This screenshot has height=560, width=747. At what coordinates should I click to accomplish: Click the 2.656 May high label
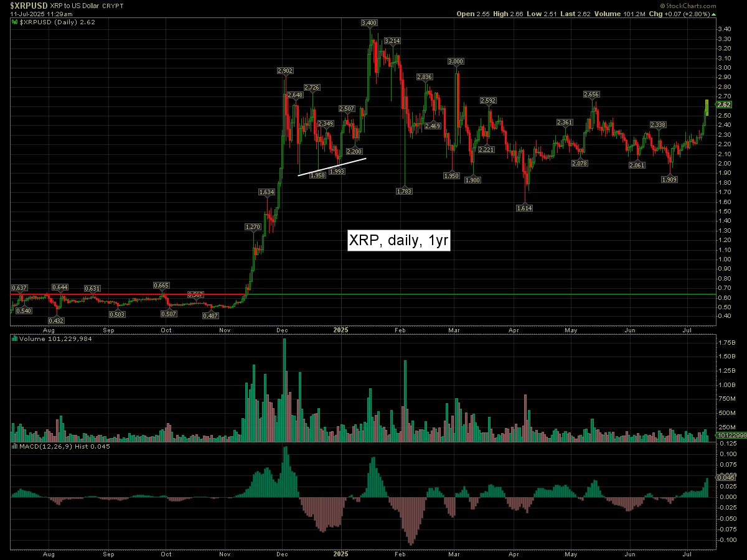591,94
